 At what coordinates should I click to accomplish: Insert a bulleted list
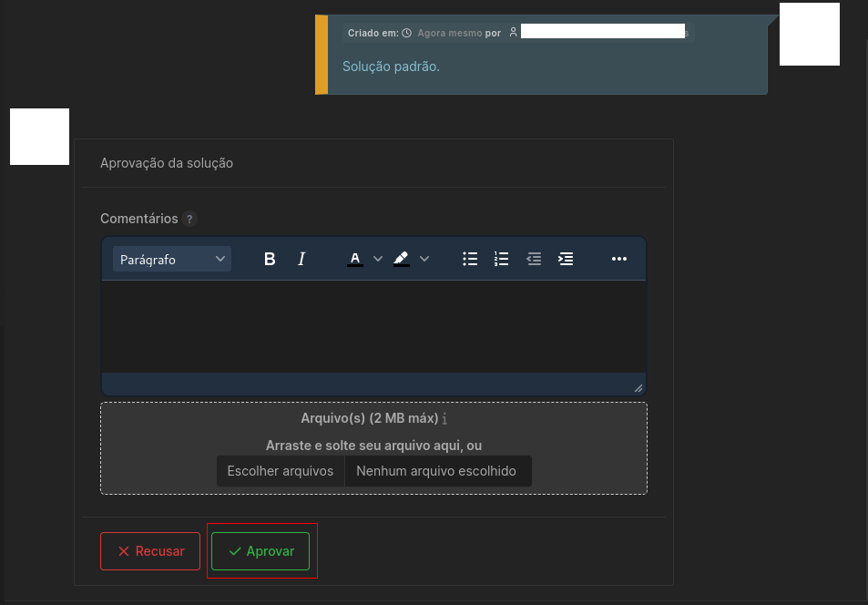[x=470, y=259]
